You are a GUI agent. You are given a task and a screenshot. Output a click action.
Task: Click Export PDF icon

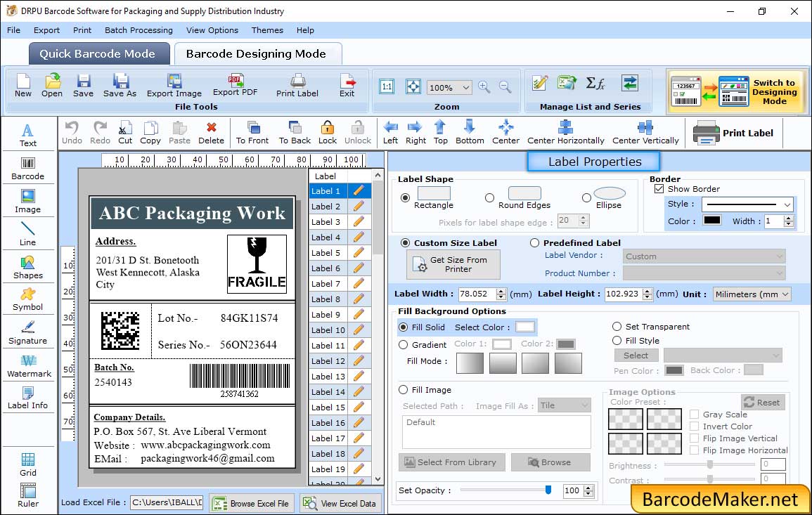point(235,84)
